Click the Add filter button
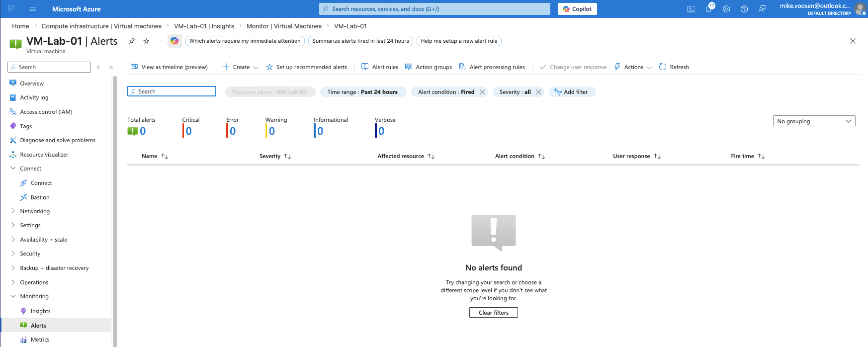Image resolution: width=868 pixels, height=347 pixels. coord(572,92)
